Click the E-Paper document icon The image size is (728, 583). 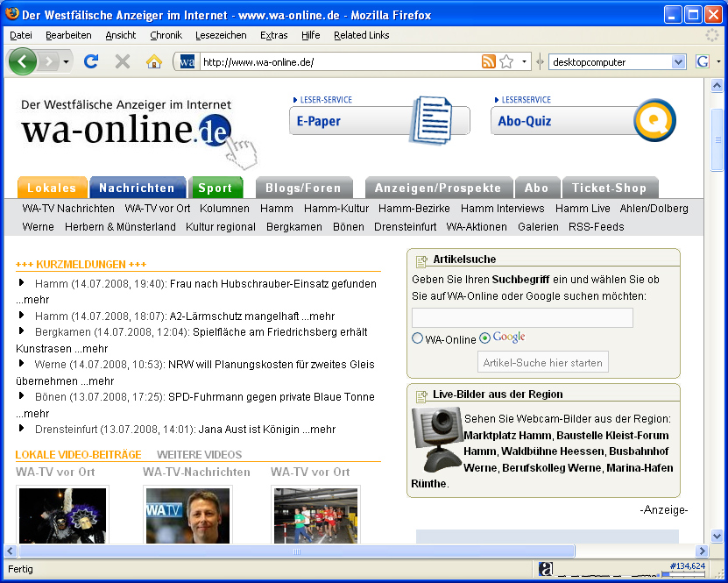click(x=432, y=120)
